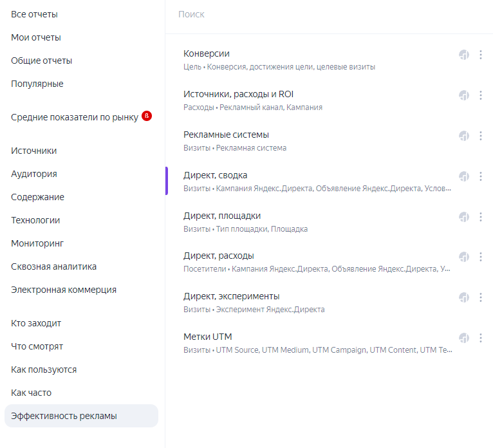Open the Сквозная аналитика category

[x=53, y=266]
